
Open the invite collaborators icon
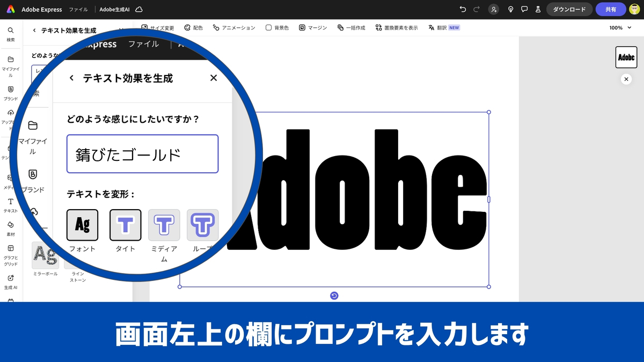[x=494, y=9]
